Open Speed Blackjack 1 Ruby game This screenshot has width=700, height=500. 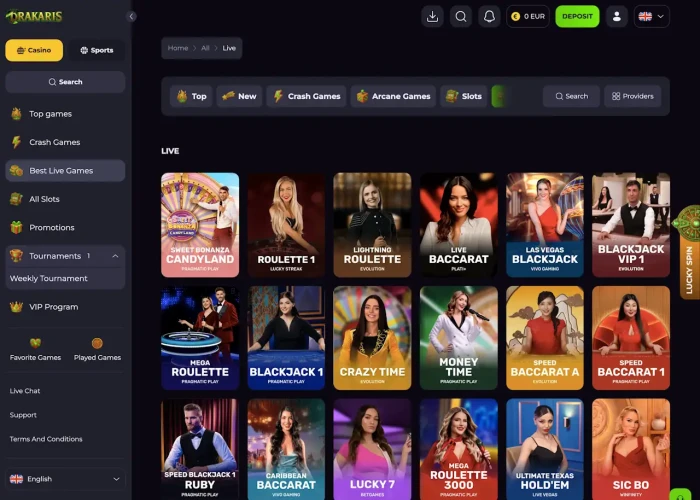[x=200, y=449]
